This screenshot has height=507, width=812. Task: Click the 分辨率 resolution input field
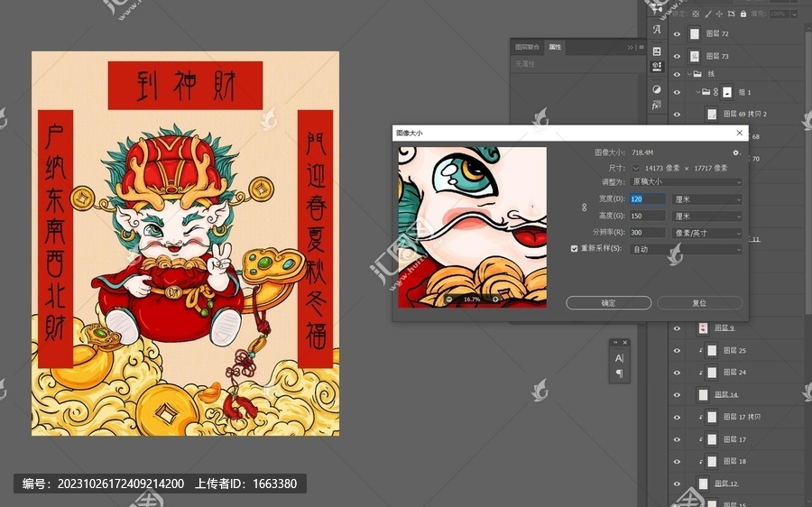click(647, 233)
